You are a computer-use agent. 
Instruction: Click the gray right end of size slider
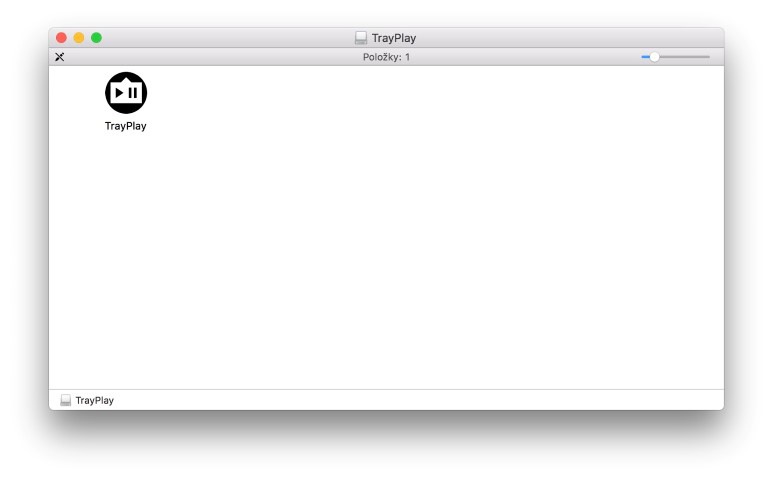(685, 57)
